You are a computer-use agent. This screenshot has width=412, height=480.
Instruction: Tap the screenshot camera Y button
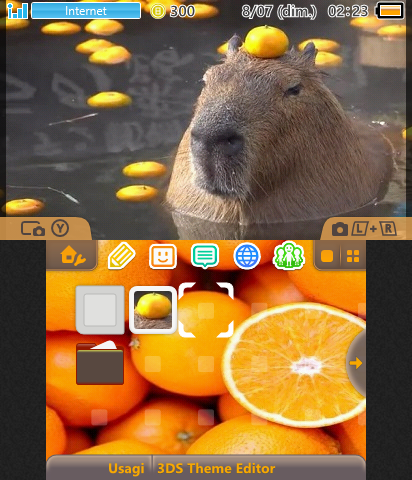point(45,229)
